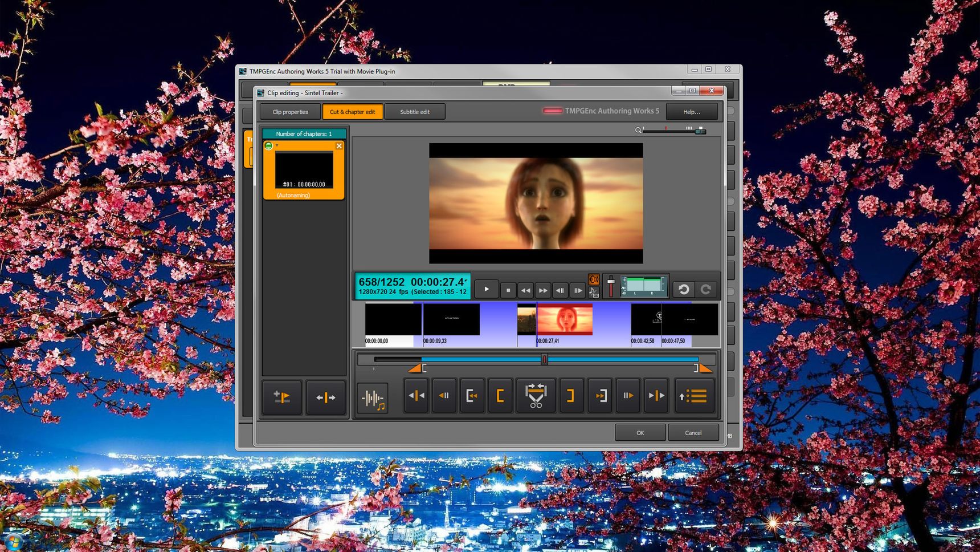Undo the last edit
The height and width of the screenshot is (552, 980).
coord(684,289)
